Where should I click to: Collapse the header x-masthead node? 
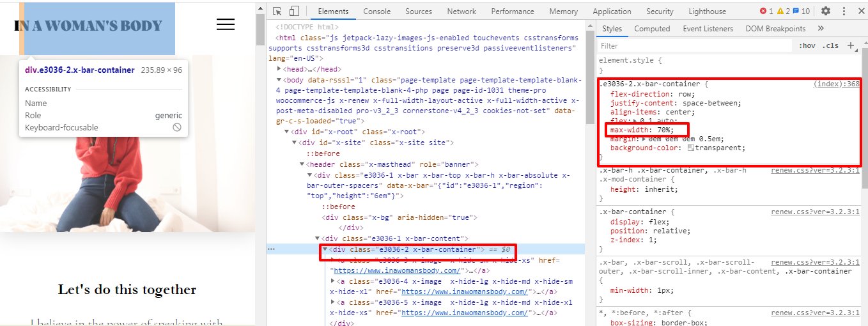pyautogui.click(x=302, y=164)
